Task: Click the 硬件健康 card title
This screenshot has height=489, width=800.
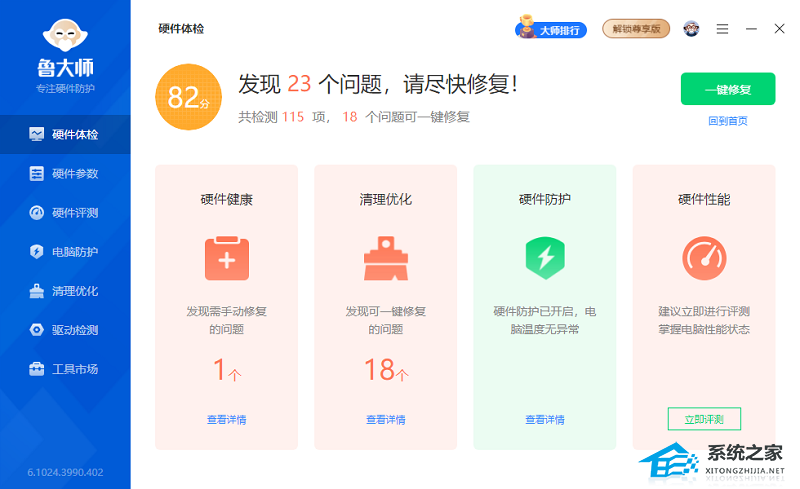Action: click(x=227, y=200)
